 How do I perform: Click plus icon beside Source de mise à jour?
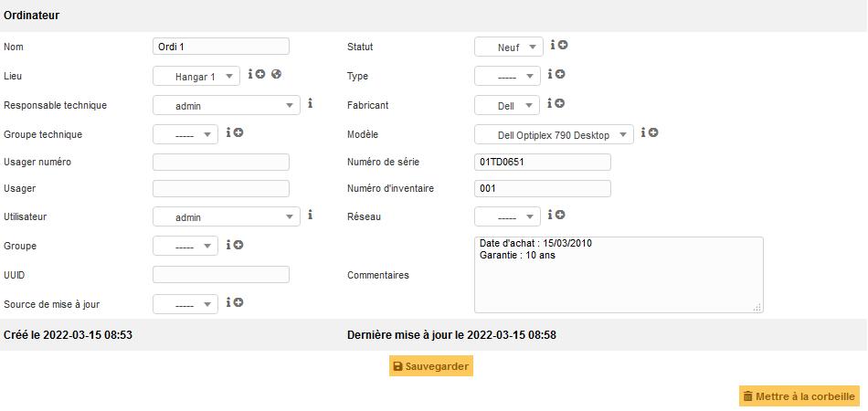pyautogui.click(x=238, y=302)
